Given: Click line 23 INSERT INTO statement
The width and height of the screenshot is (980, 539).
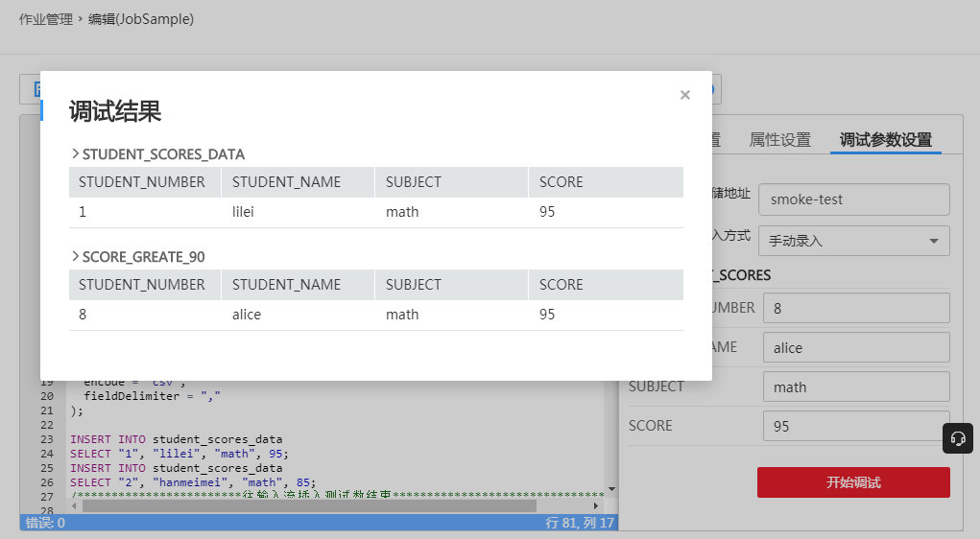Looking at the screenshot, I should tap(177, 439).
